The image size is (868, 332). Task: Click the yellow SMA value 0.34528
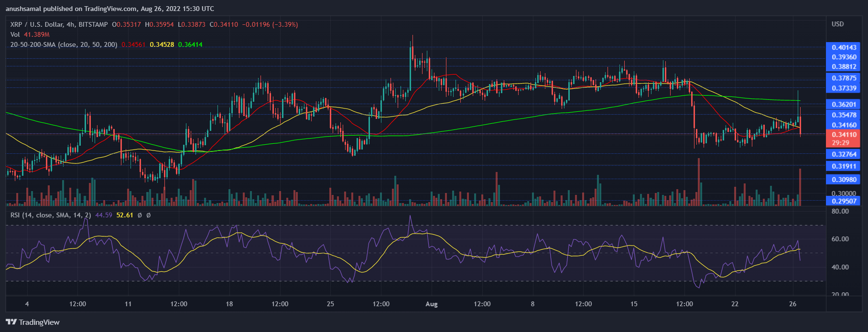[162, 44]
